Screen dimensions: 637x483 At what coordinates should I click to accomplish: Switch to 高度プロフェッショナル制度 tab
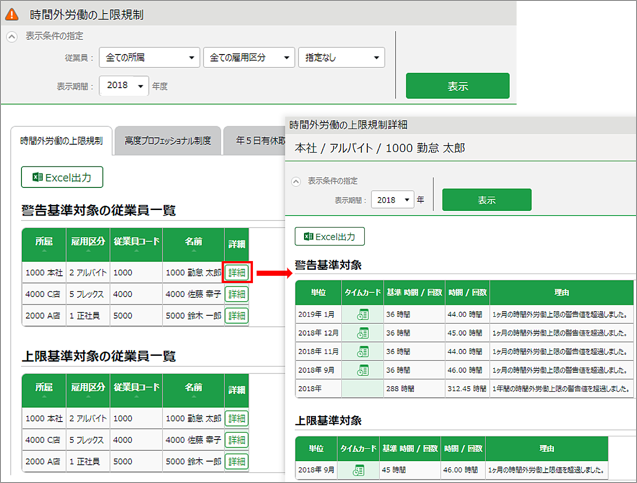pos(167,141)
